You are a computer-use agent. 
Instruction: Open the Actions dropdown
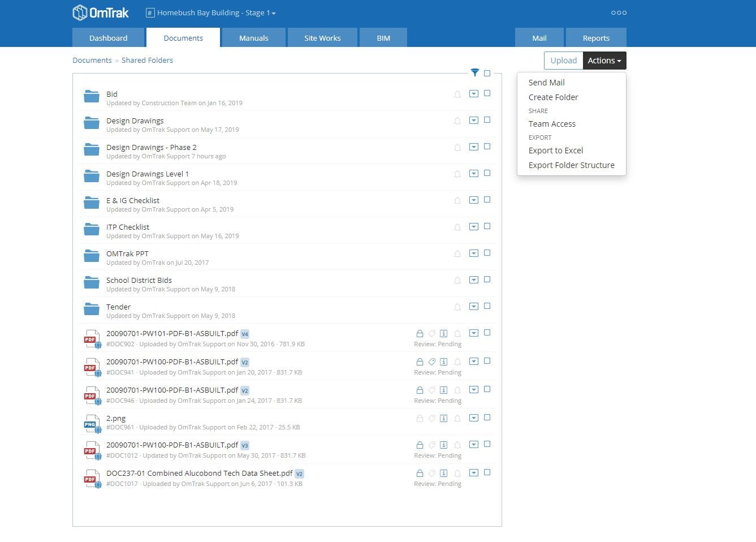coord(603,60)
